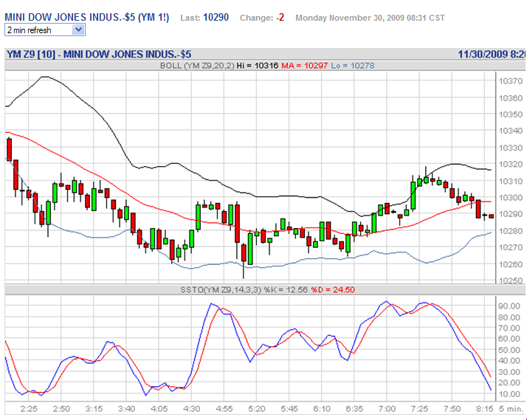Click the 2:25 time axis label
This screenshot has height=420, width=527.
pos(29,409)
